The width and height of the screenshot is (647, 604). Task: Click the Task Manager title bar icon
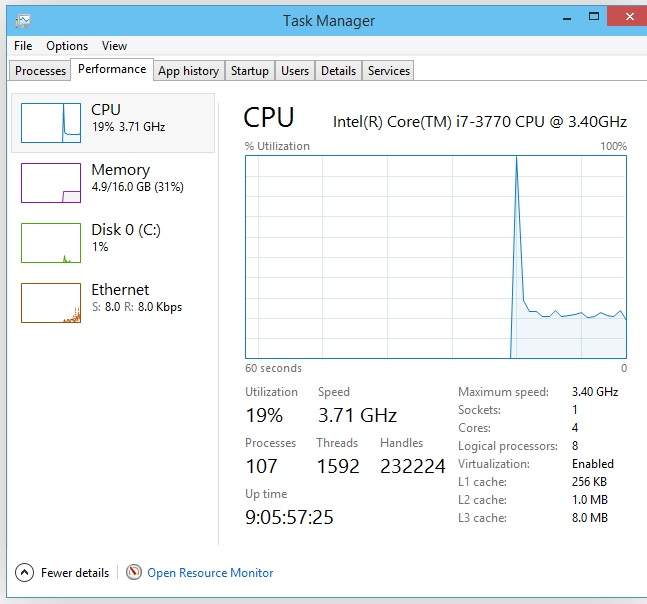click(x=22, y=19)
